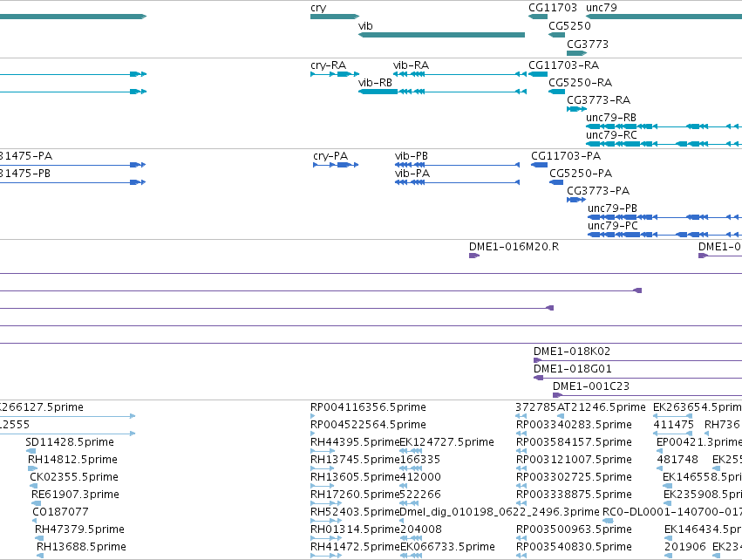Click the RP004116356.5prime EST label
Viewport: 742px width, 560px height.
(x=368, y=407)
